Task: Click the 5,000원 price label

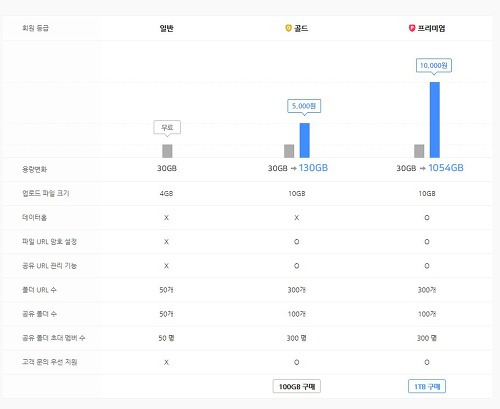Action: coord(304,106)
